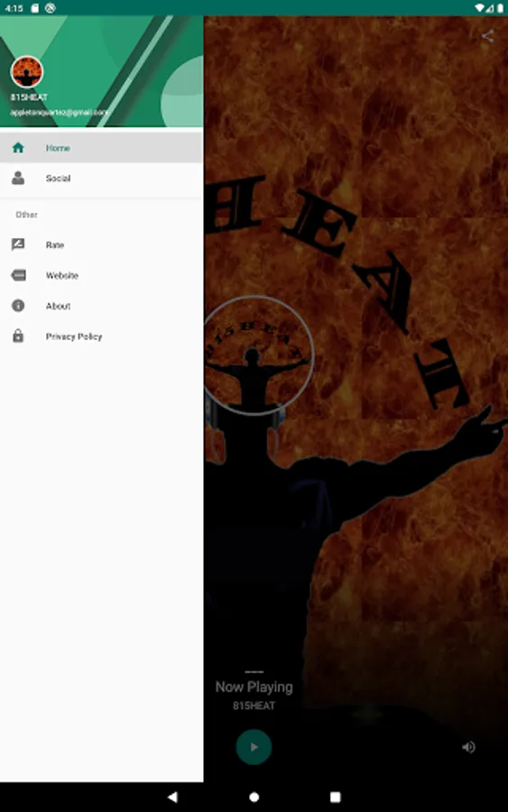This screenshot has width=508, height=812.
Task: Tap the 815HEAT name in drawer header
Action: (x=29, y=97)
